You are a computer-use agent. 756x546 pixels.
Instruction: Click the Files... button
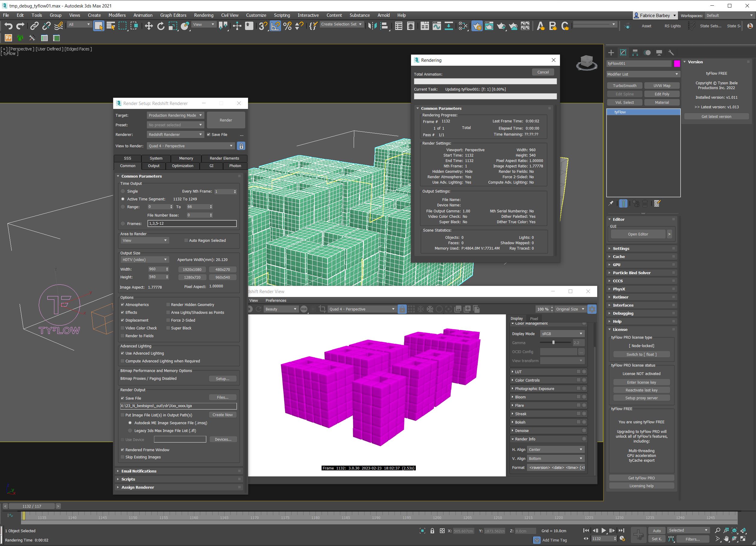pos(222,397)
